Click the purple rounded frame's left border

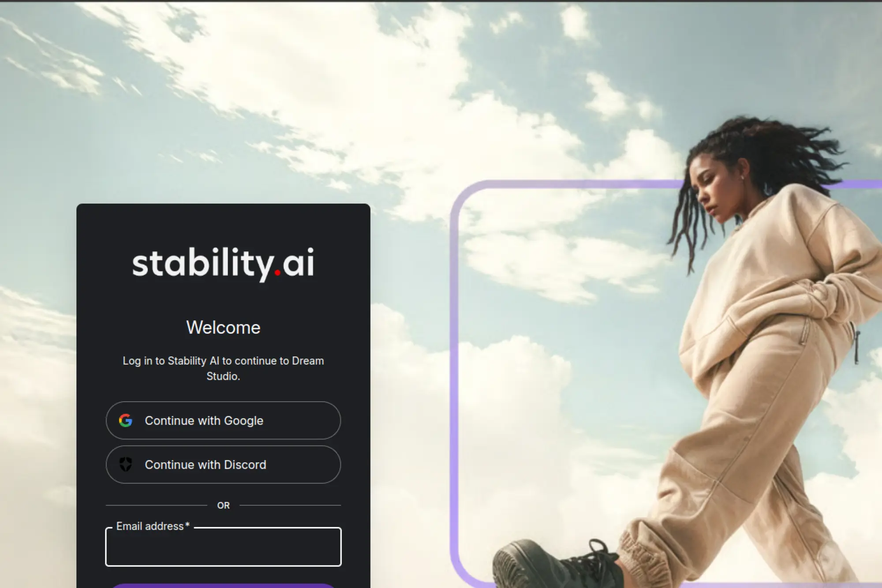(x=454, y=379)
